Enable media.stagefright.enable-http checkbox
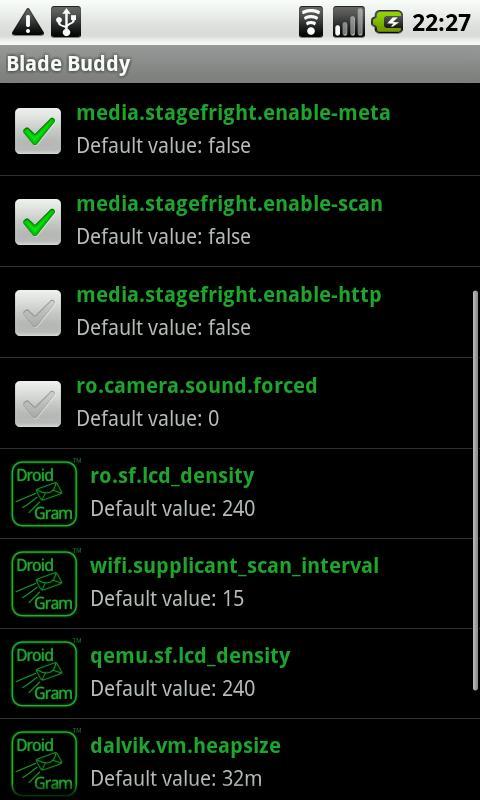The height and width of the screenshot is (800, 480). (x=38, y=313)
